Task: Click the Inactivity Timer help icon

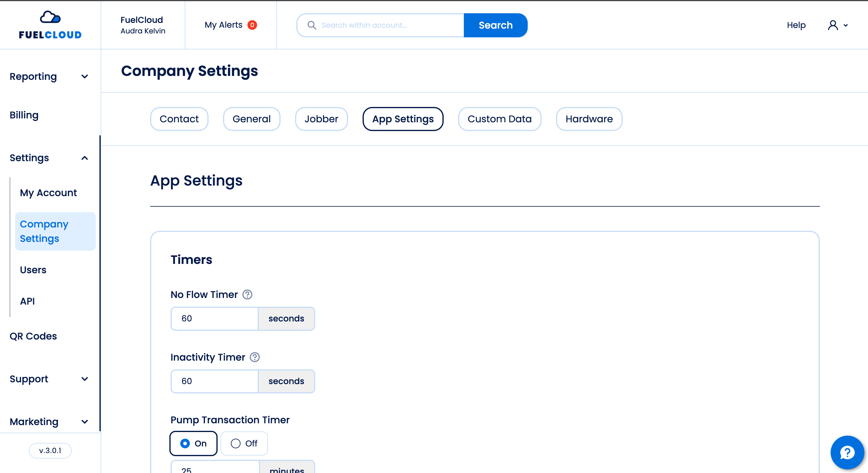Action: 255,357
